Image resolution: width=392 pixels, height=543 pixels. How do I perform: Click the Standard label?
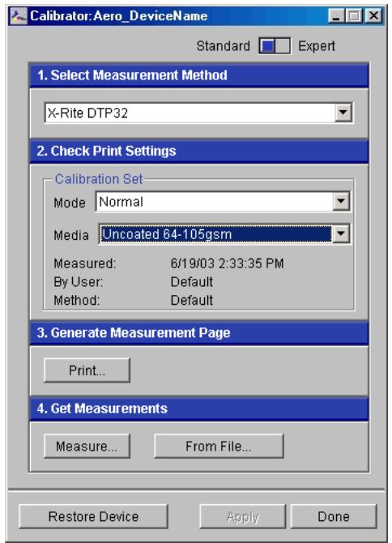pos(224,45)
